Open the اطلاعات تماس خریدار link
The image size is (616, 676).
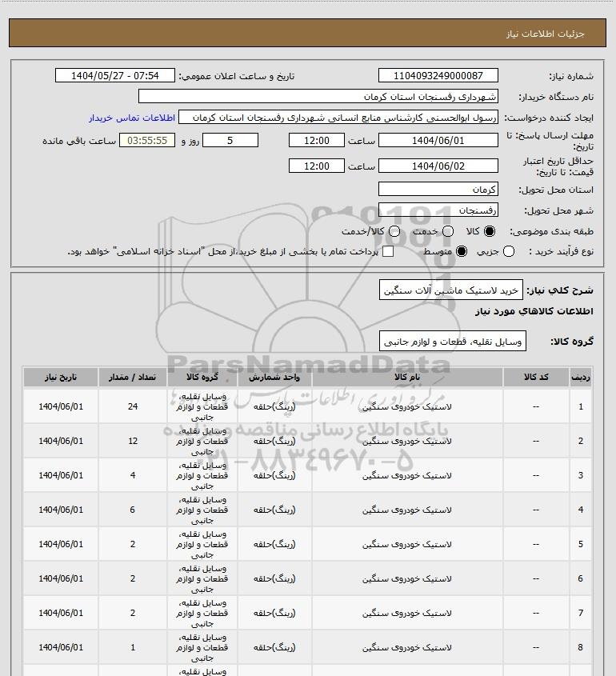click(132, 118)
